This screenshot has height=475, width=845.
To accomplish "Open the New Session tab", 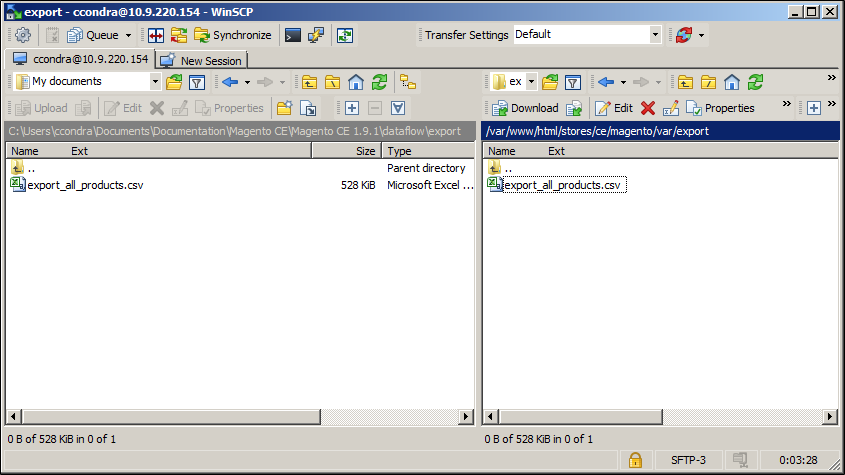I will click(x=202, y=60).
